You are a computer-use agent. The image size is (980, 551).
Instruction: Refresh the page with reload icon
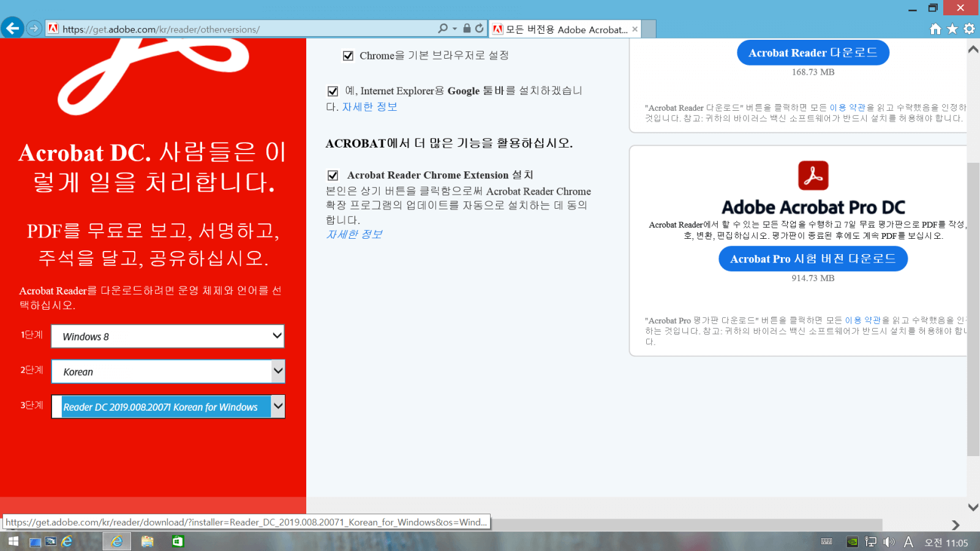(x=480, y=28)
